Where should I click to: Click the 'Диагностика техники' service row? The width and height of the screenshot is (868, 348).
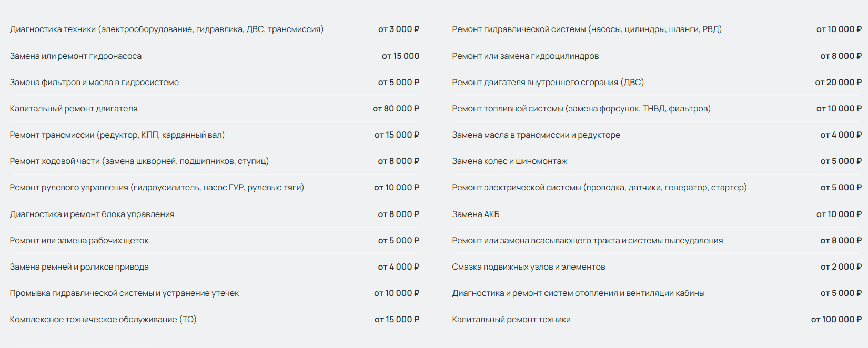(x=166, y=29)
